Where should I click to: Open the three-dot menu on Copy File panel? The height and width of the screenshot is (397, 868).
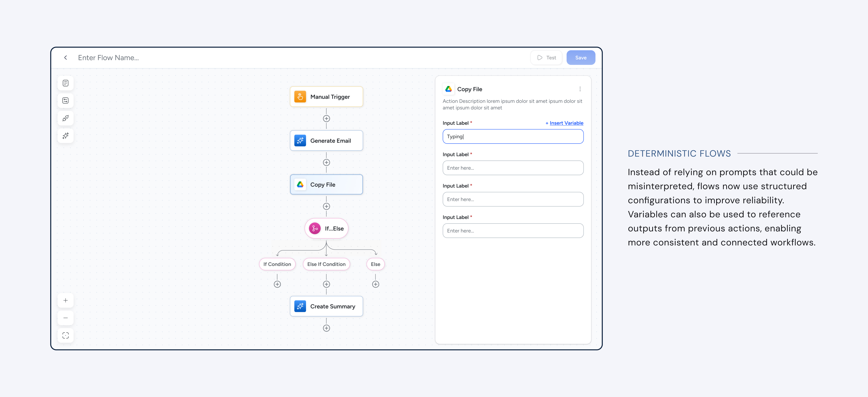tap(580, 89)
